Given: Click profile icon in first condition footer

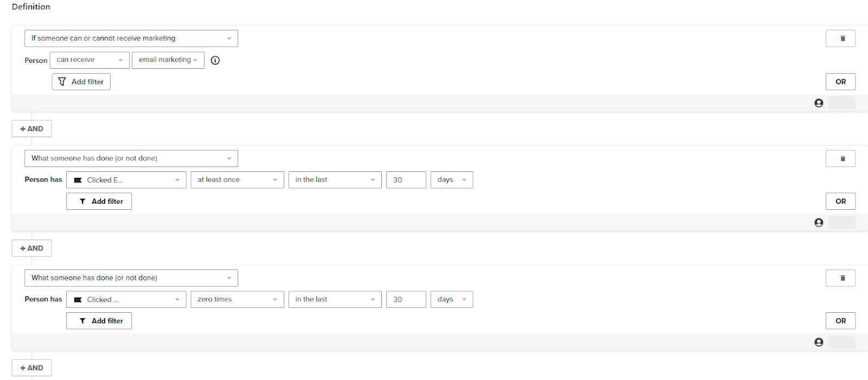Looking at the screenshot, I should tap(819, 103).
